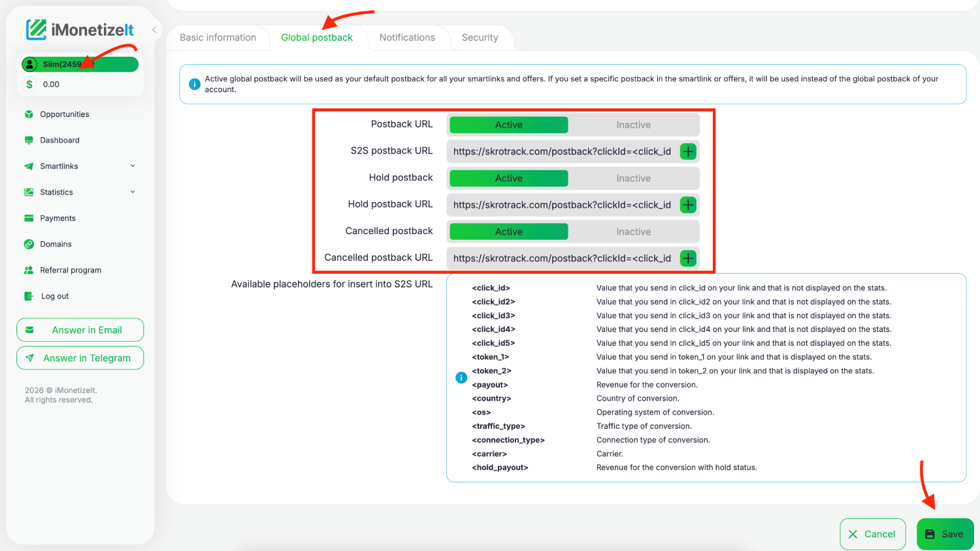
Task: Click the Statistics chart icon
Action: click(29, 192)
